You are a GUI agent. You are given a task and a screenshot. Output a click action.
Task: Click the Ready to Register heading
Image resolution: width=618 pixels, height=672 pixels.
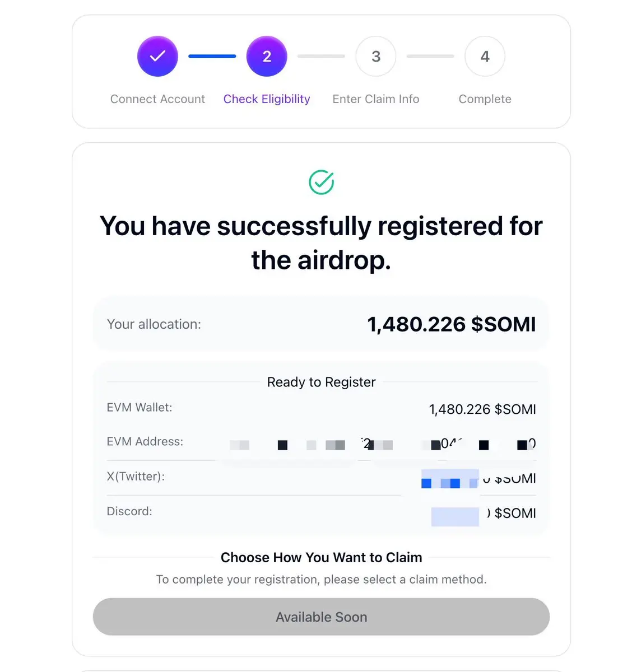pos(321,382)
